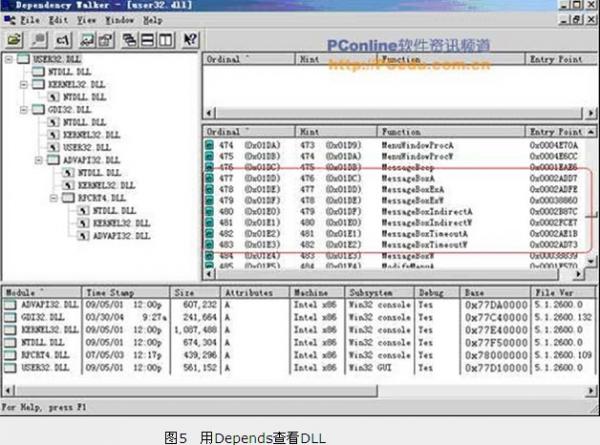Click module list horizontal scroll right arrow

point(591,391)
